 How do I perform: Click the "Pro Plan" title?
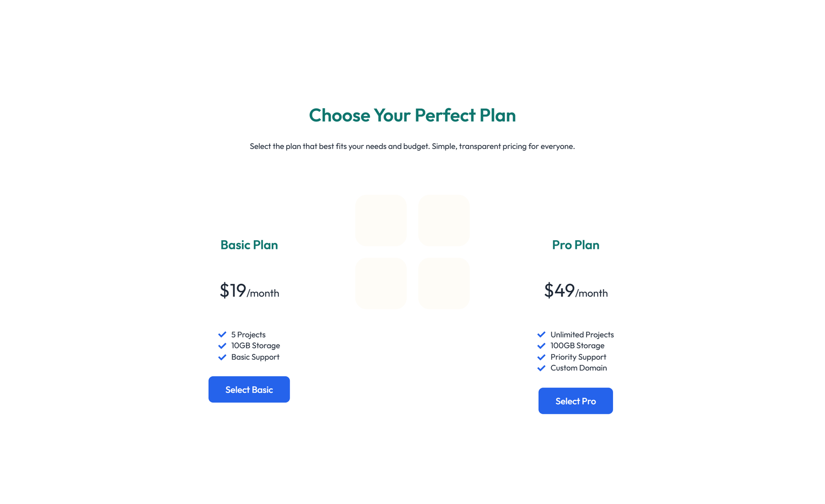575,245
